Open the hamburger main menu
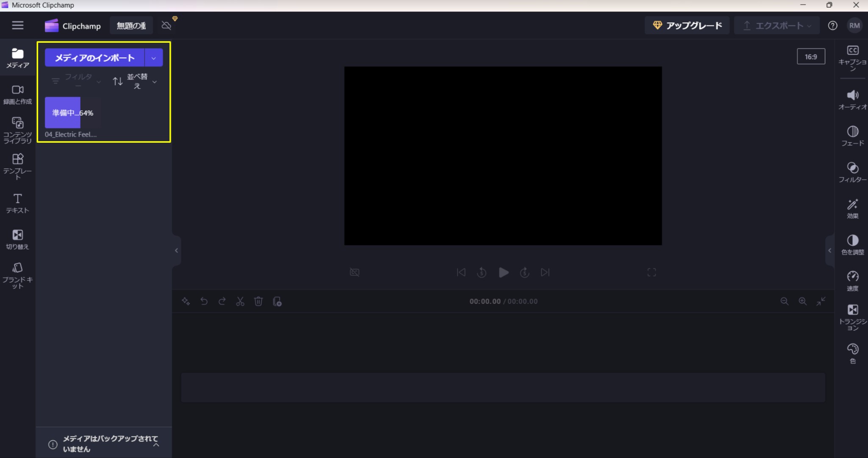 pyautogui.click(x=18, y=25)
